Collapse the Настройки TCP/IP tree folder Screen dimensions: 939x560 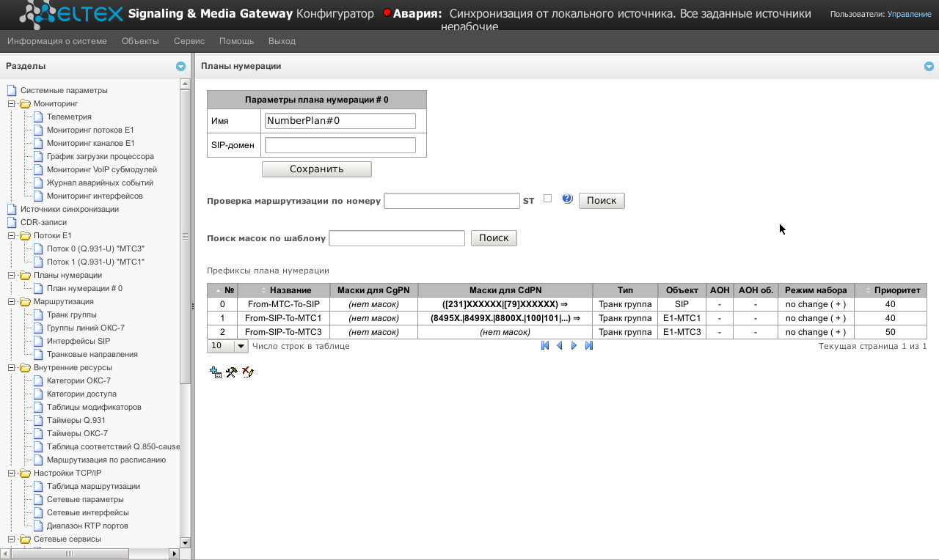pyautogui.click(x=12, y=473)
